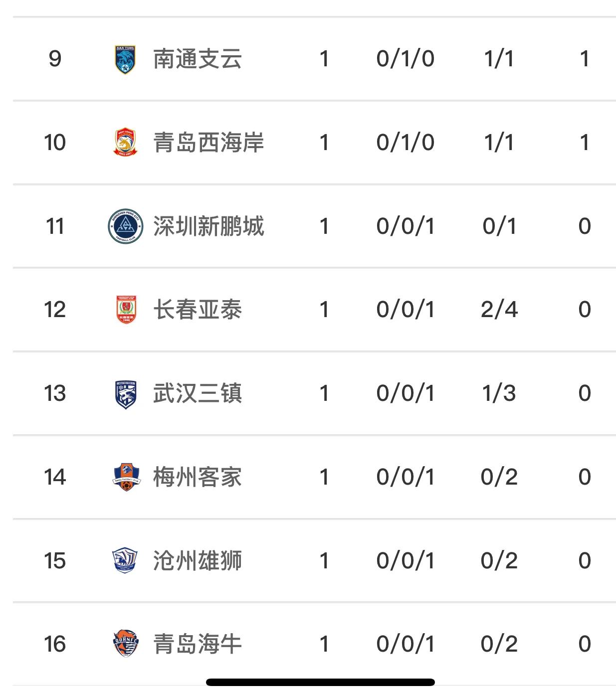
Task: Tap the 2/4 goals value for 长春亚泰
Action: (499, 310)
